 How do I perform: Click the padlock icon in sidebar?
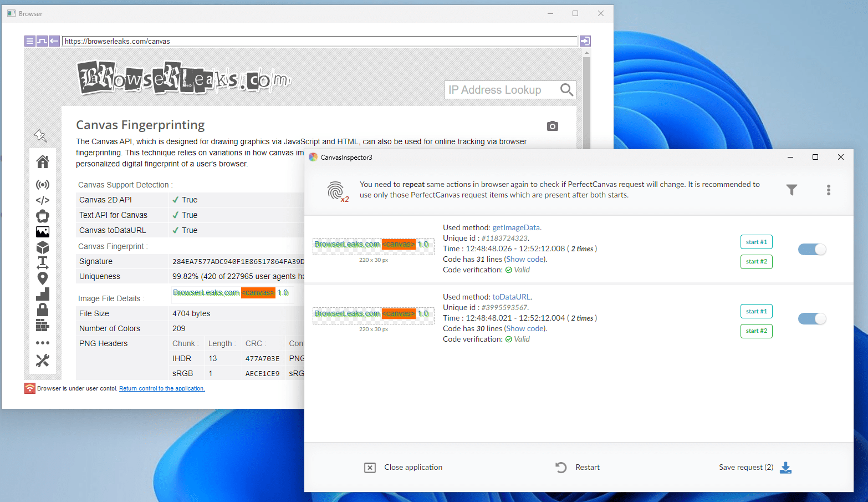click(43, 309)
